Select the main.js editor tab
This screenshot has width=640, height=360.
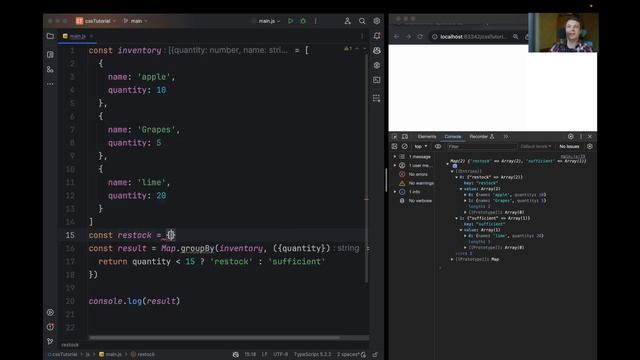click(77, 36)
